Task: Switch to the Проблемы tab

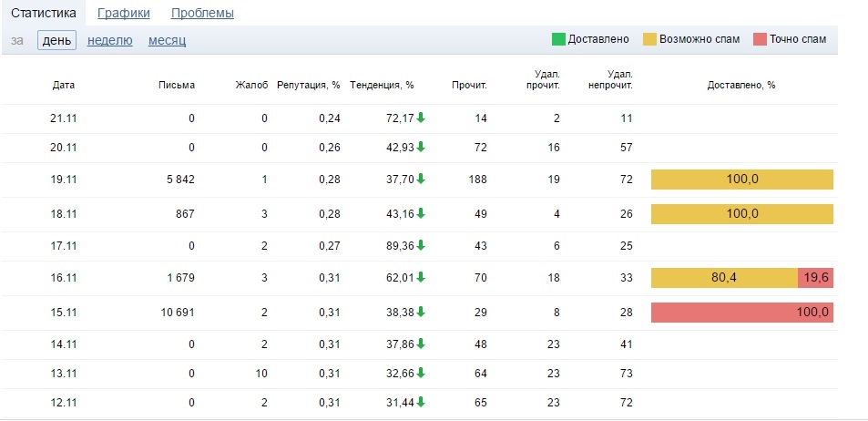Action: point(202,13)
